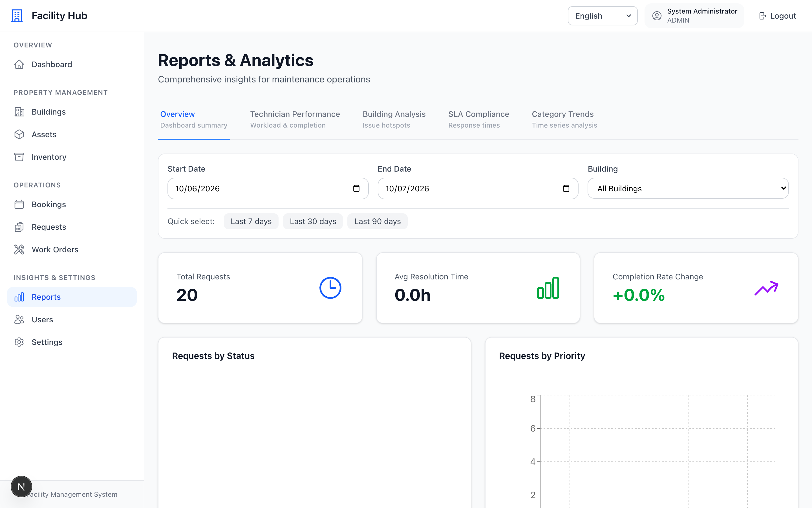Click the End Date input field
812x508 pixels.
[x=478, y=188]
